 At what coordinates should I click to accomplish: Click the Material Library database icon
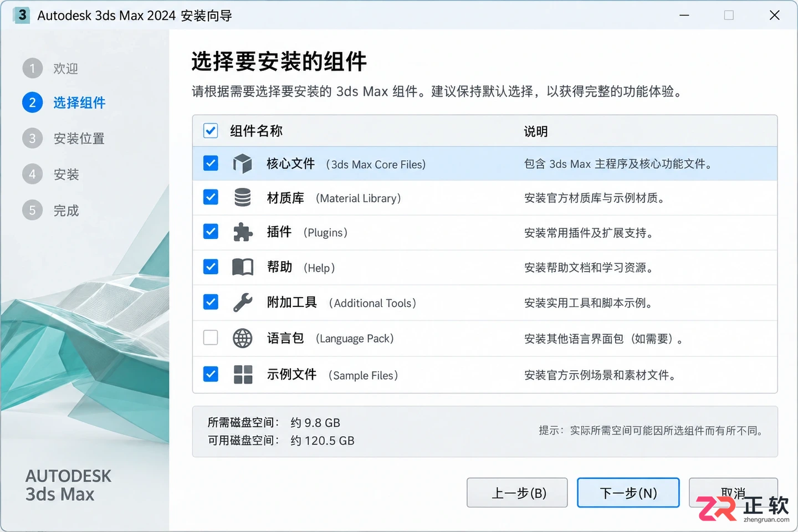[x=242, y=197]
